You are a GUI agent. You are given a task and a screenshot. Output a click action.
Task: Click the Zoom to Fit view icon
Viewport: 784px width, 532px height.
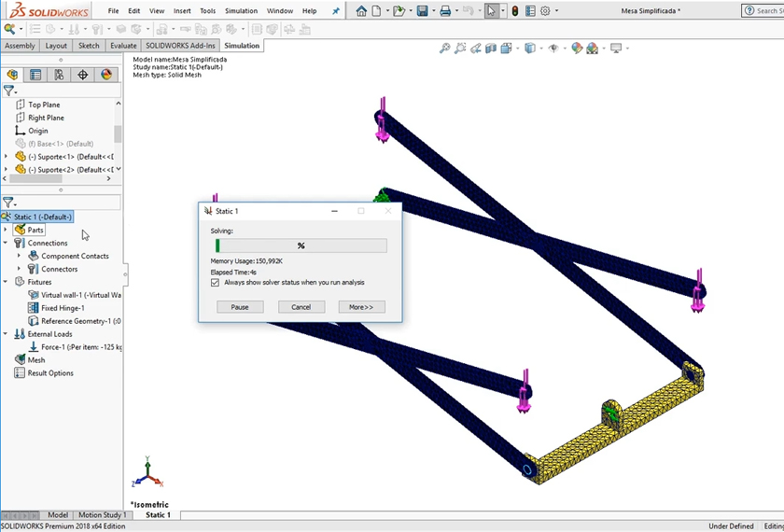(x=445, y=49)
